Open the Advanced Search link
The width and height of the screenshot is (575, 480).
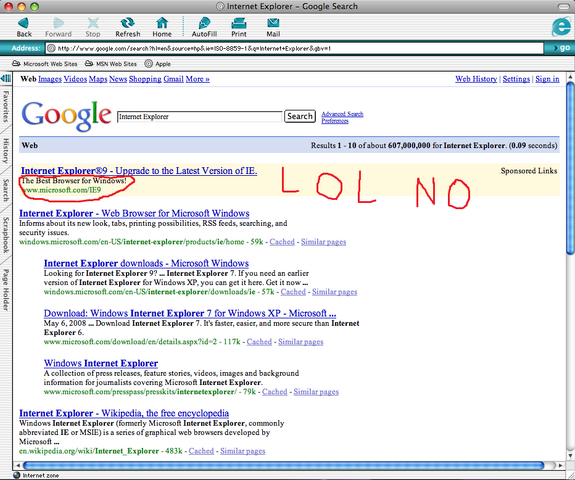coord(342,114)
